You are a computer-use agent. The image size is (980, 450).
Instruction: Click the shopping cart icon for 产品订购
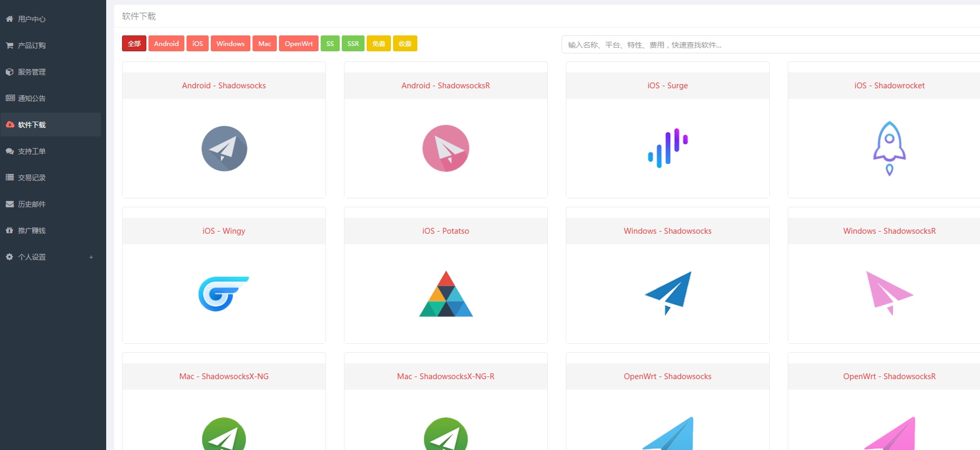(x=10, y=45)
